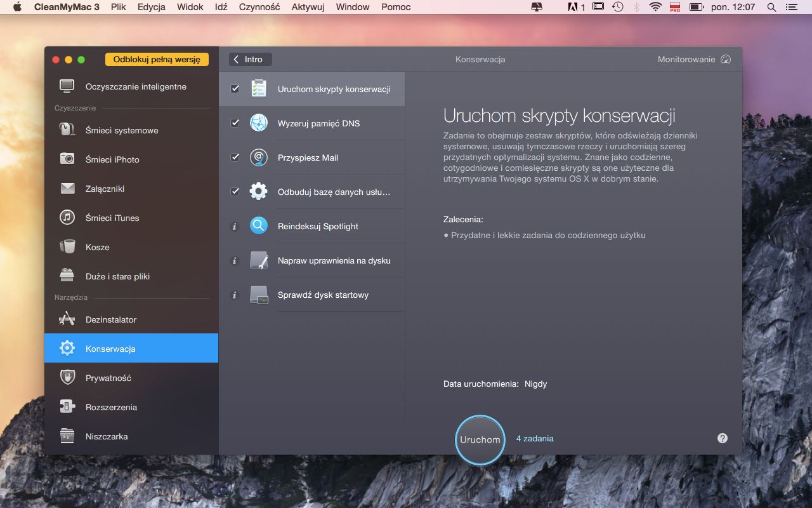
Task: Select Wyzeruj pamięć DNS row text
Action: [318, 123]
